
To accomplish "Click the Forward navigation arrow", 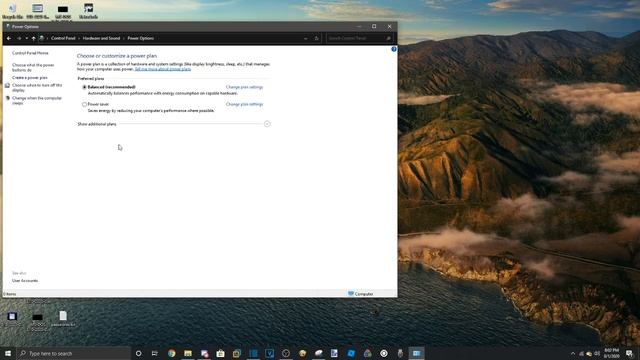I will [x=19, y=38].
